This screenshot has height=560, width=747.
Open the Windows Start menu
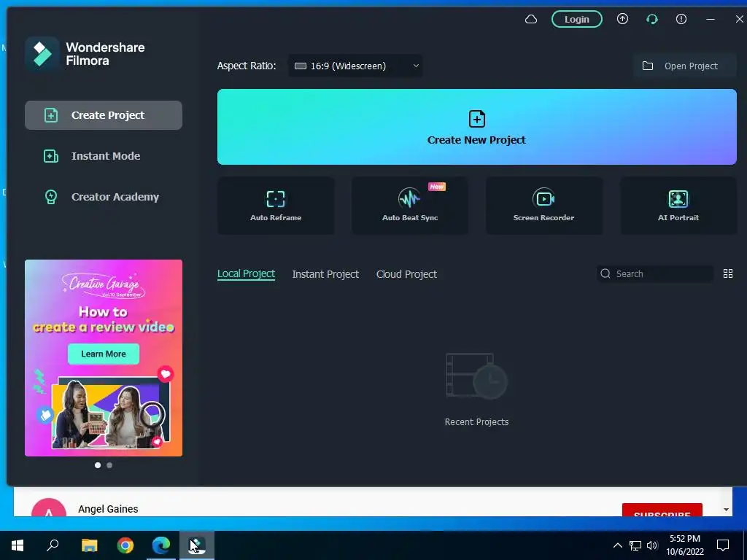18,545
